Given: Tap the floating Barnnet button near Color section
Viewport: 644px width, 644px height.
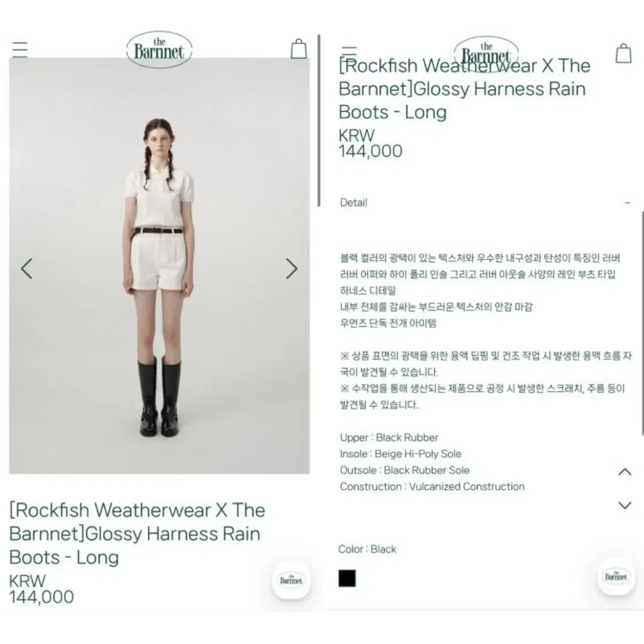Looking at the screenshot, I should [x=616, y=576].
